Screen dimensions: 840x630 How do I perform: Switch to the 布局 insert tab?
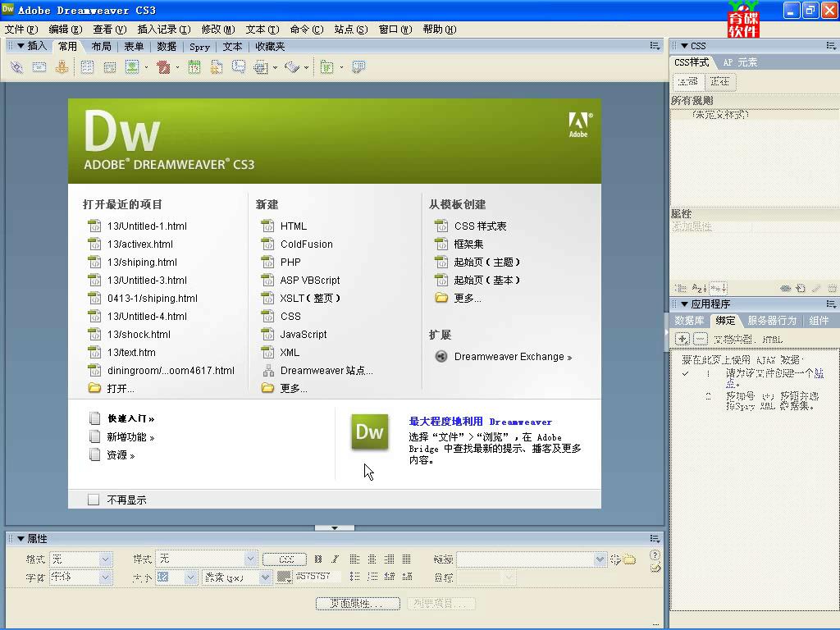101,47
